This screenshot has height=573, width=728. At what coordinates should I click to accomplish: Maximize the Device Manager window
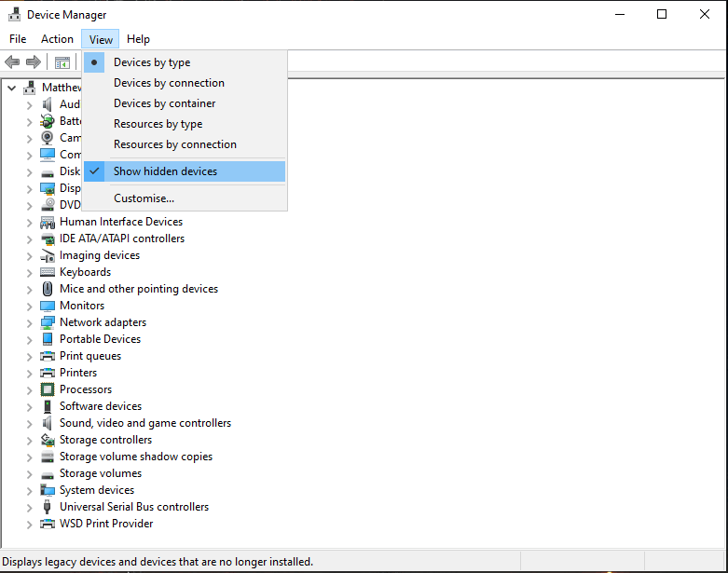click(x=662, y=14)
